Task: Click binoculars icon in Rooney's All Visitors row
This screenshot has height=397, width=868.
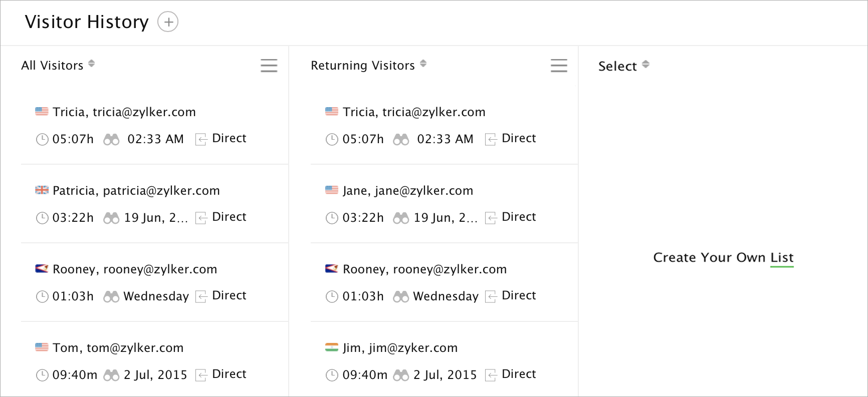Action: (x=111, y=297)
